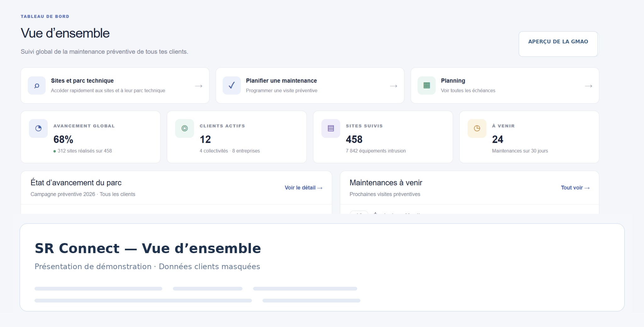Click the arrow on Planifier une maintenance card
Viewport: 644px width, 327px height.
(x=394, y=86)
